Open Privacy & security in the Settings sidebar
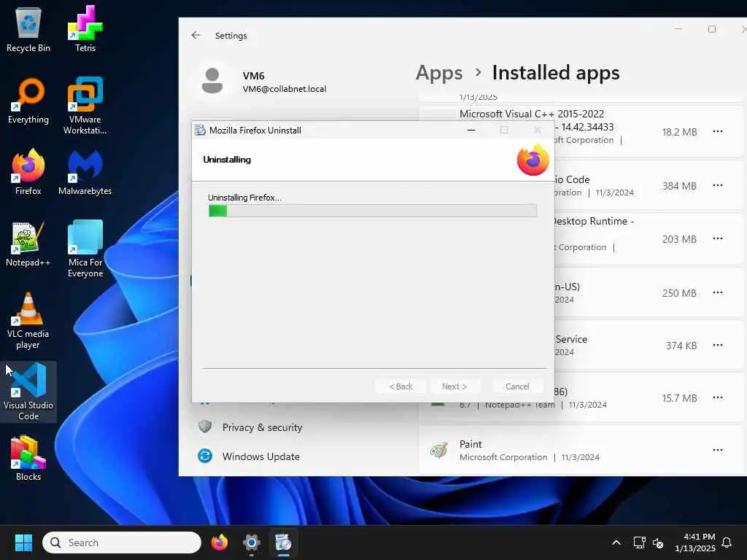The image size is (747, 560). [x=261, y=427]
